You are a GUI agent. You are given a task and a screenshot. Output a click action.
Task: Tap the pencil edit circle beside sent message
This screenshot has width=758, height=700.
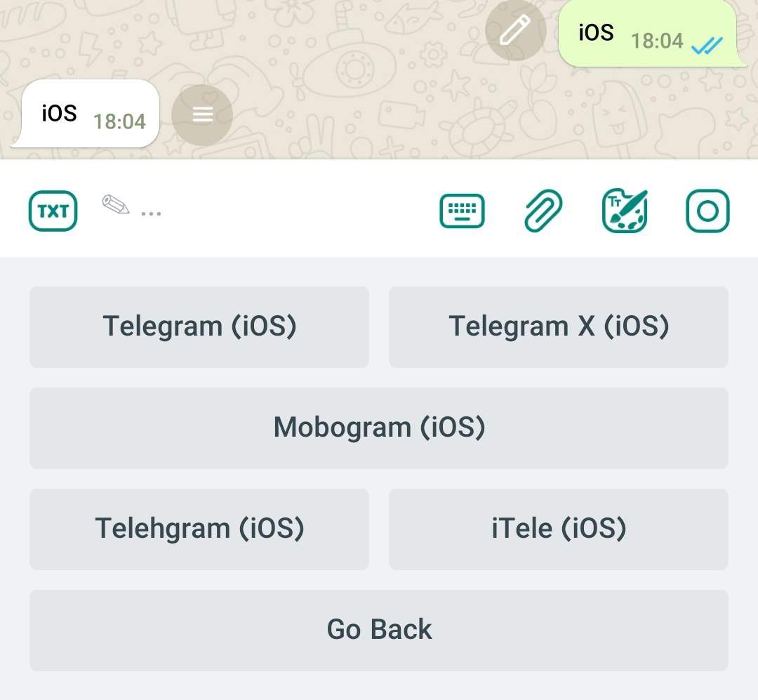coord(516,30)
